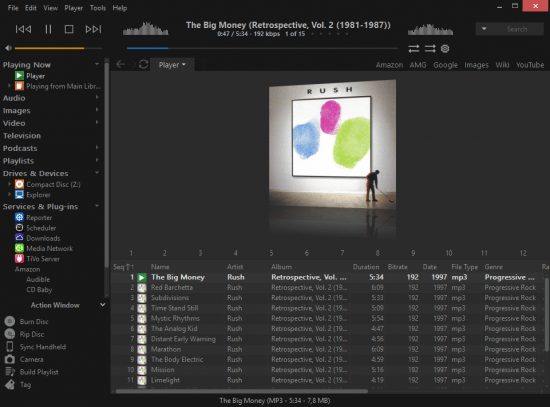This screenshot has height=407, width=550.
Task: Click into the Search field
Action: click(517, 29)
